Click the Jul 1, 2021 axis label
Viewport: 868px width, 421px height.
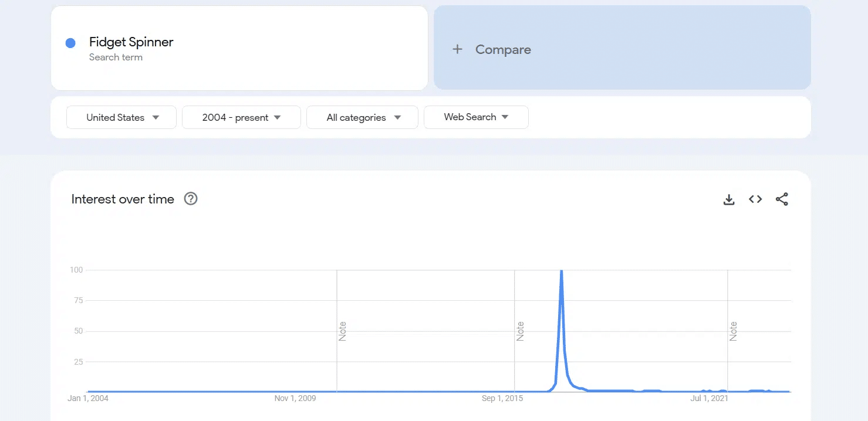pos(708,399)
